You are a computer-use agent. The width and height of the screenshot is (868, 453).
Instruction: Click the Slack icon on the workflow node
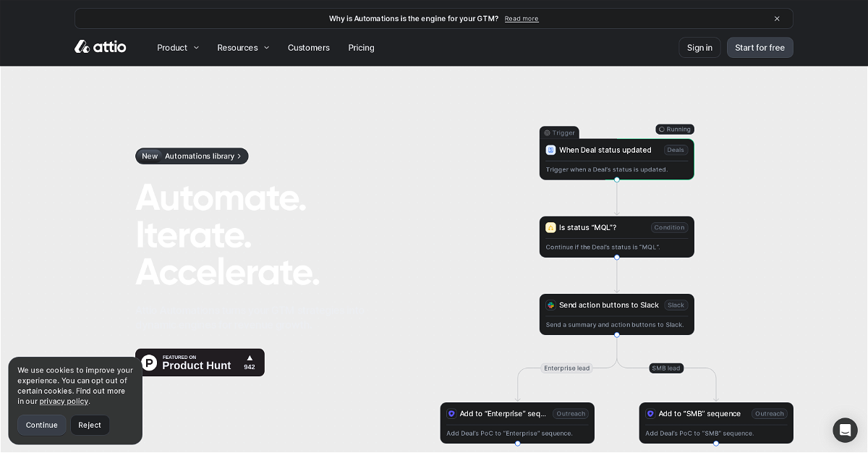[x=550, y=305]
